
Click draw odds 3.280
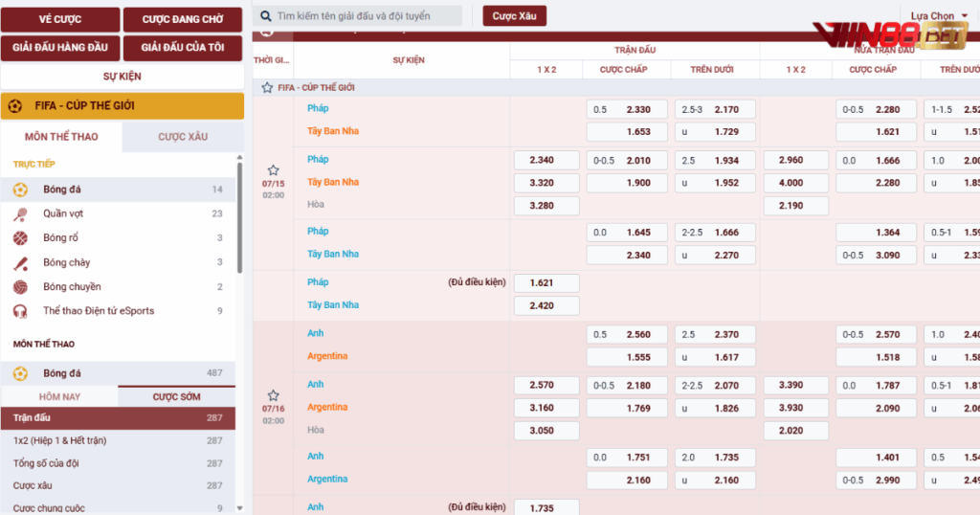click(546, 206)
